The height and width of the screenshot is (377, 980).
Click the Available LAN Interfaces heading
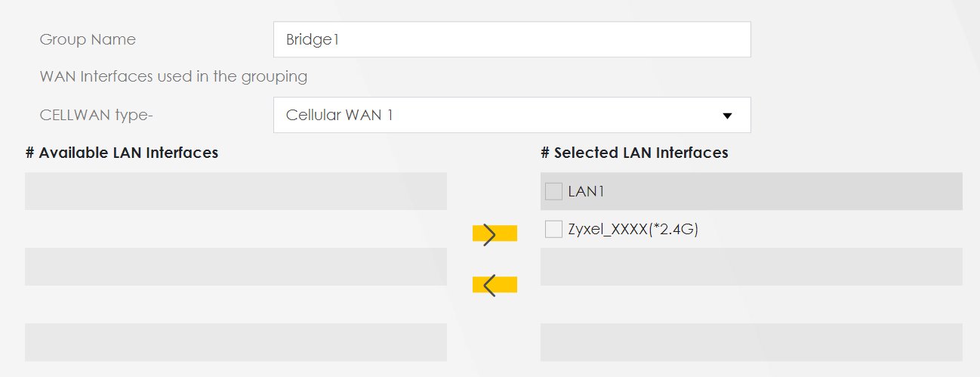pyautogui.click(x=122, y=153)
